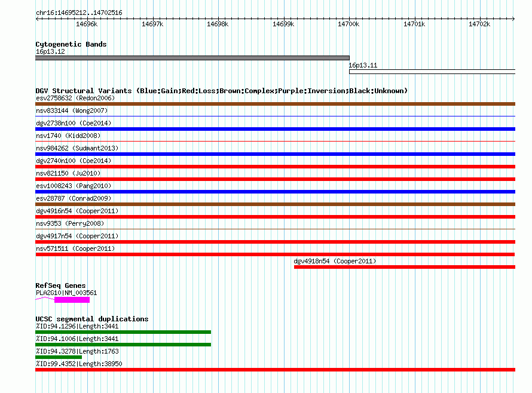Click the dgv2740n100 (Coe2014) red loss bar
Image resolution: width=532 pixels, height=393 pixels.
click(275, 167)
